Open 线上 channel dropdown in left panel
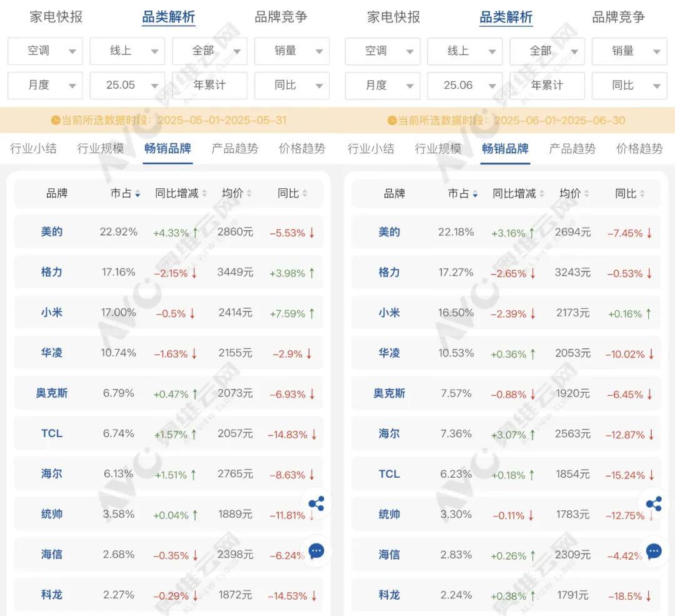 point(127,51)
